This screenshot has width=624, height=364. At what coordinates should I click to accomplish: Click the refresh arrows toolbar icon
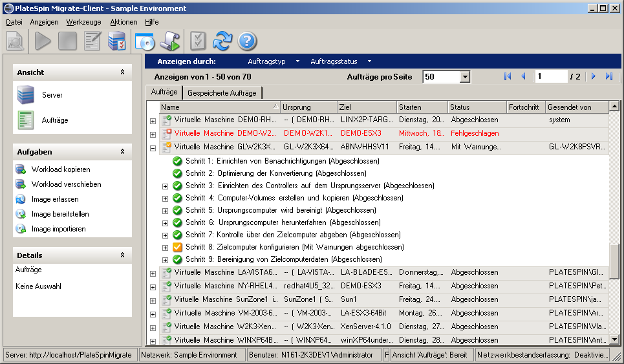222,41
